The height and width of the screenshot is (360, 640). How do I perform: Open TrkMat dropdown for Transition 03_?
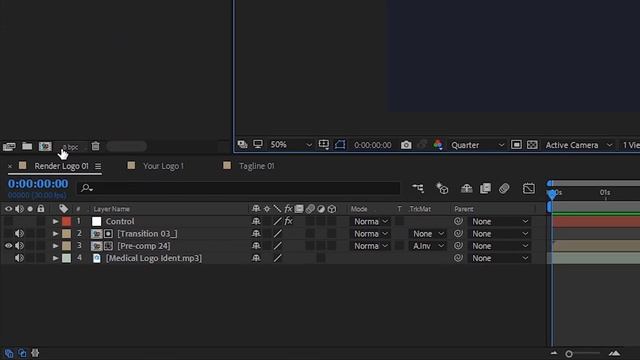pyautogui.click(x=427, y=233)
